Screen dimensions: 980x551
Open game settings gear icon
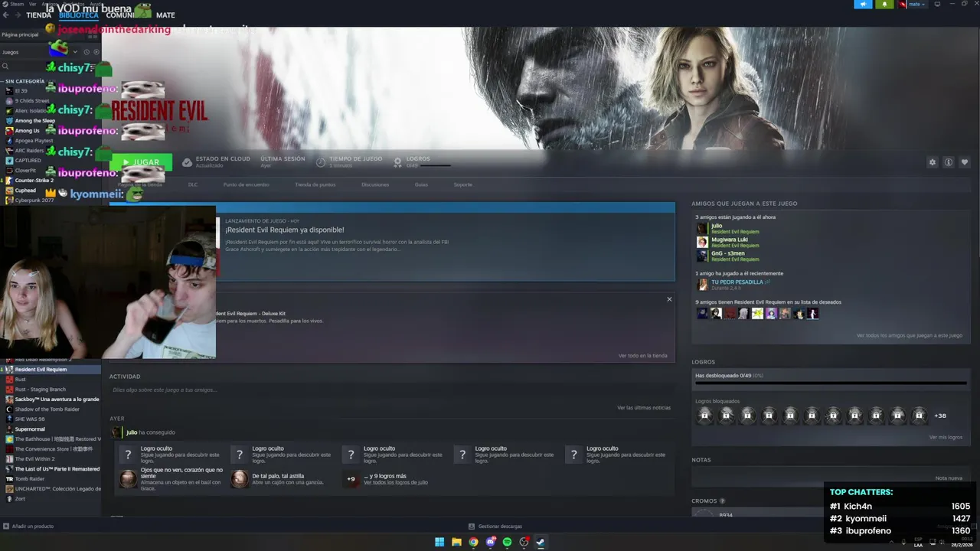932,162
